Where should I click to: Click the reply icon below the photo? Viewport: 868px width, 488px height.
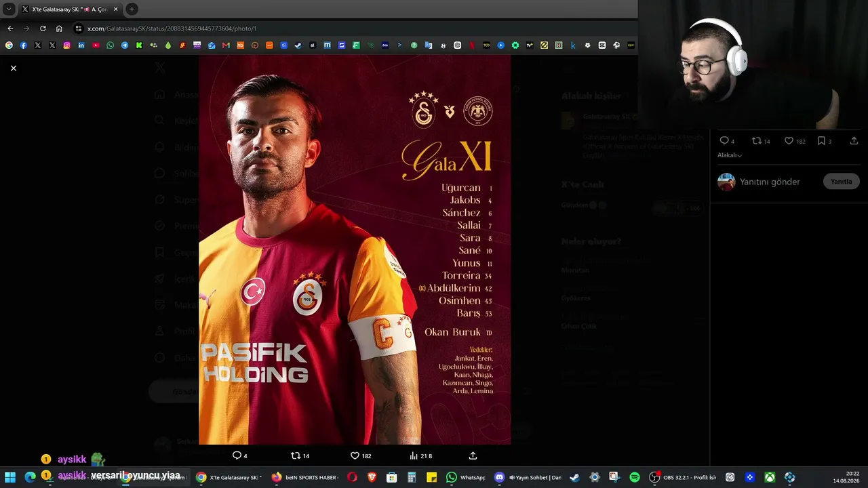pos(237,455)
